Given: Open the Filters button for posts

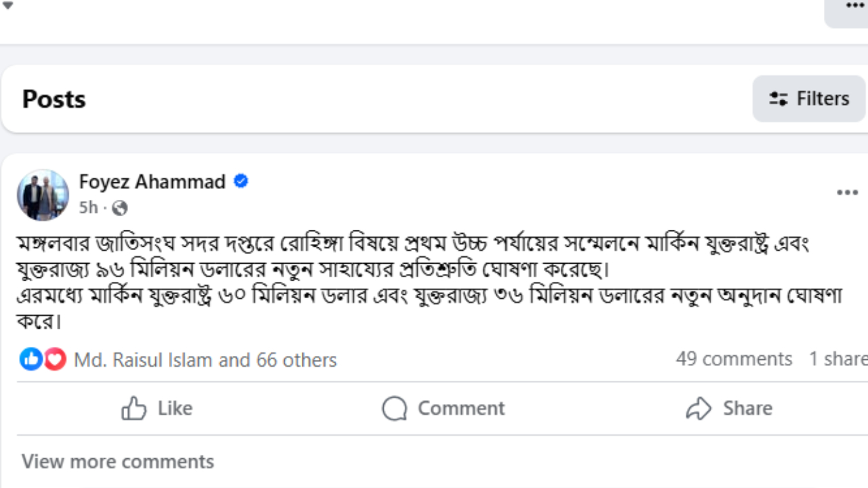Looking at the screenshot, I should pyautogui.click(x=808, y=99).
